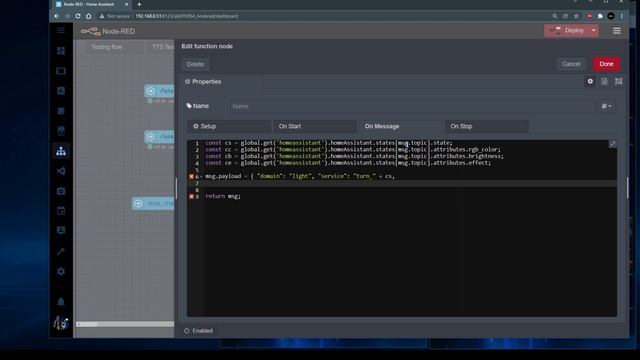The width and height of the screenshot is (640, 360).
Task: Open the hammer Developer Tools sidebar icon
Action: point(61,251)
